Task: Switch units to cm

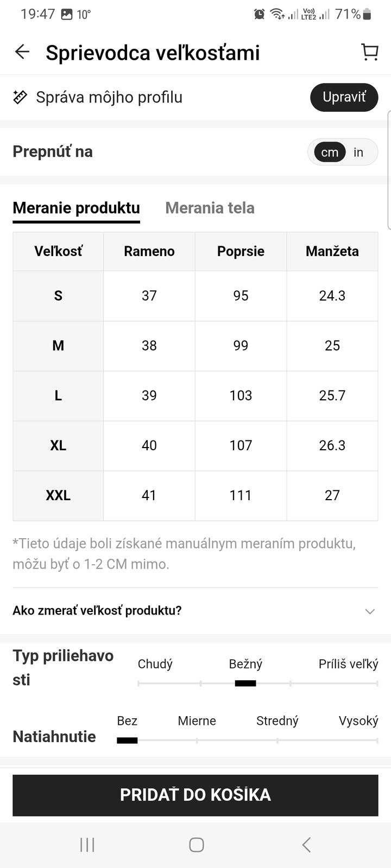Action: tap(330, 152)
